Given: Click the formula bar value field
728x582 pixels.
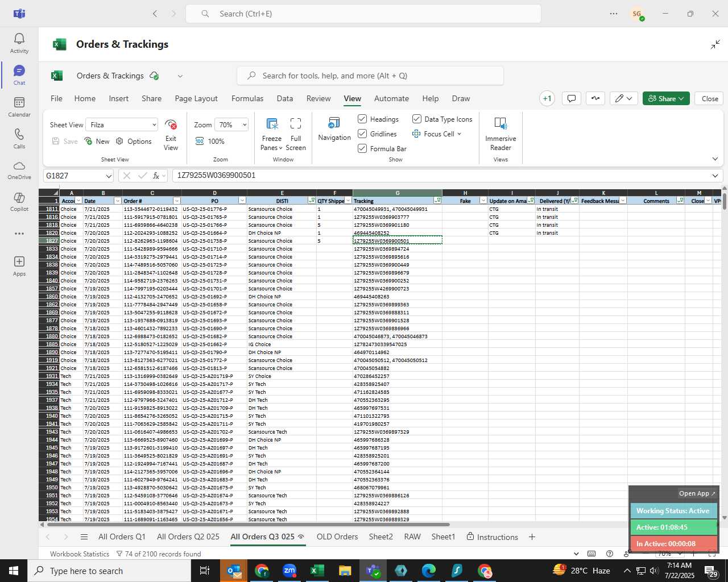Looking at the screenshot, I should click(x=441, y=176).
